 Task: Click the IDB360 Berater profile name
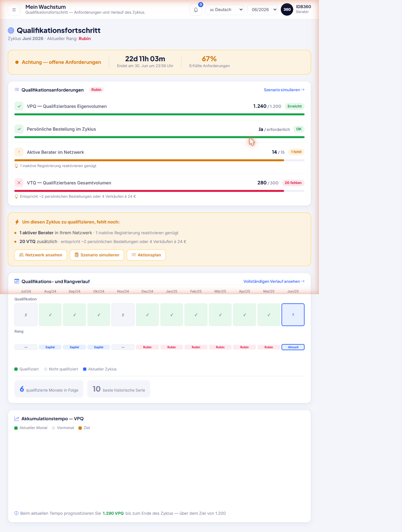click(x=304, y=9)
